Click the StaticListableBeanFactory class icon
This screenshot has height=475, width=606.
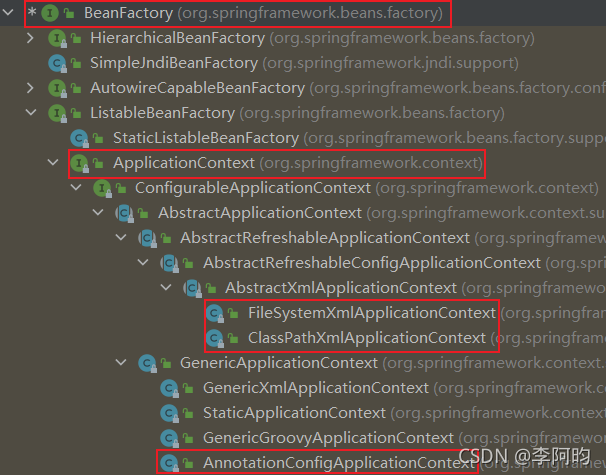[x=80, y=138]
